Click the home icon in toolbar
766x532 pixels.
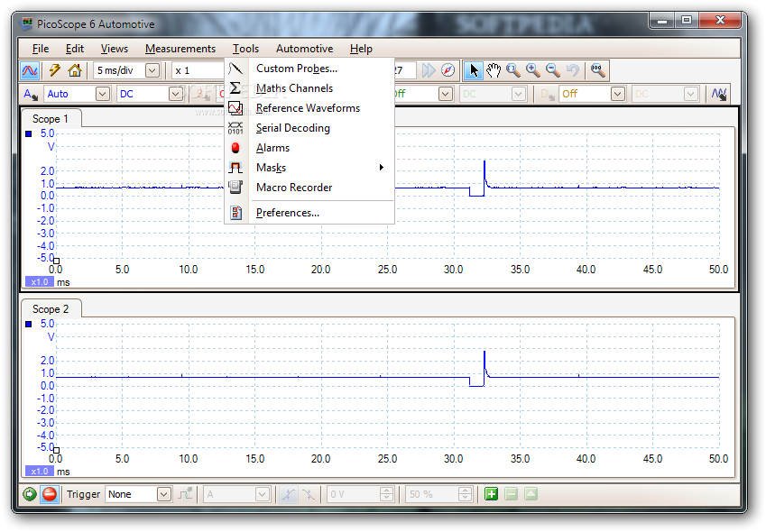pos(75,70)
